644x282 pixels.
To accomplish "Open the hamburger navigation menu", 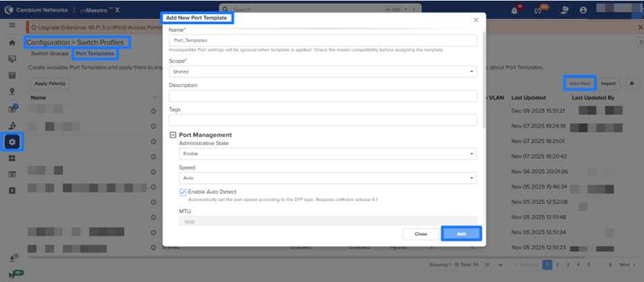I will (x=12, y=25).
